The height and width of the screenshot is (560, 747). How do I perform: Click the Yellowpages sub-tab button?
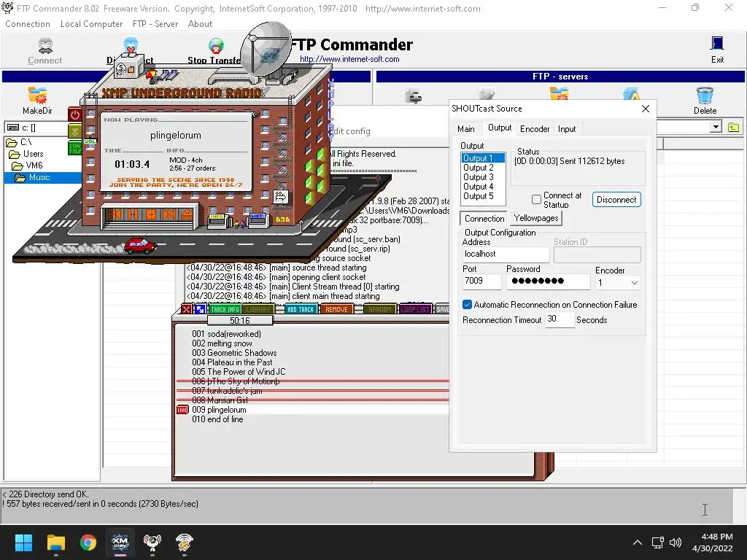coord(536,218)
